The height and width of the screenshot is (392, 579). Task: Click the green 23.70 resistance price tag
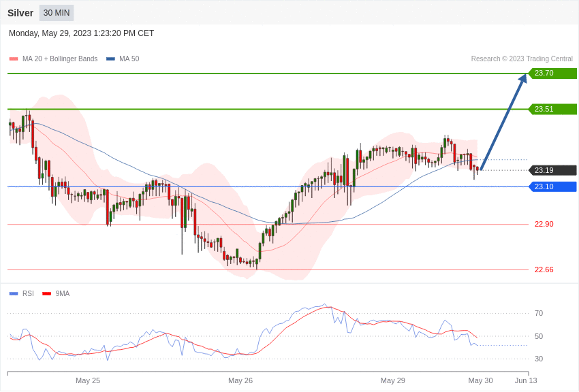pos(553,73)
